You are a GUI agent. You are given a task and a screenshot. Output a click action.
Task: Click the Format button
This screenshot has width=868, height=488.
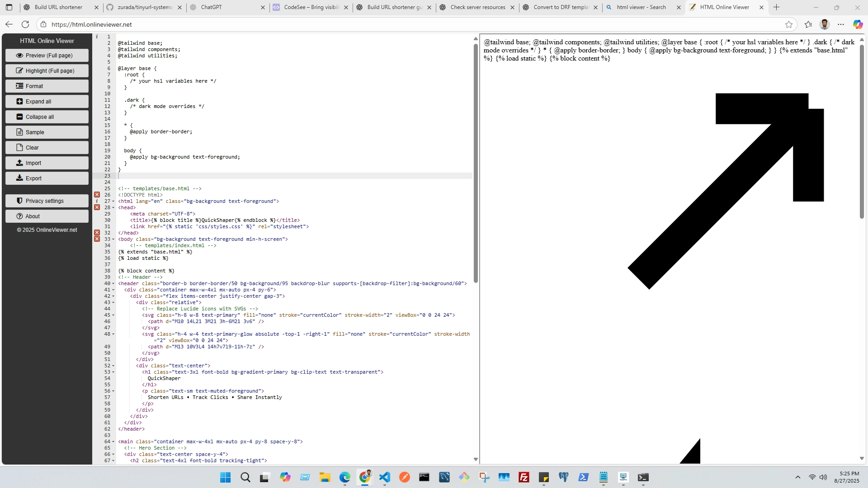pyautogui.click(x=47, y=86)
